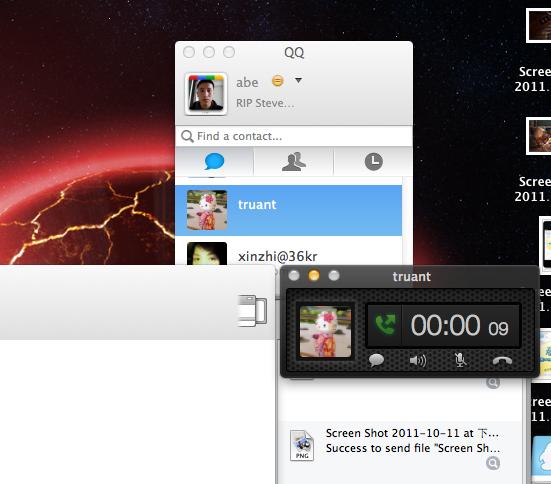
Task: Click the orange busy status icon
Action: [x=278, y=81]
